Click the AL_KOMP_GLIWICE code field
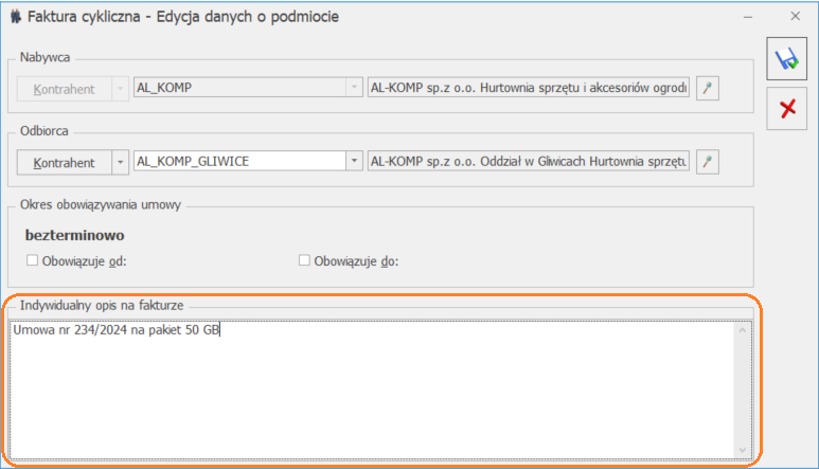Viewport: 819px width, 469px height. 238,162
